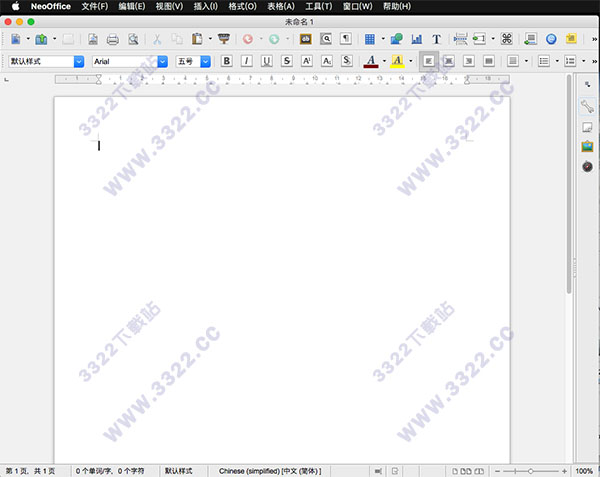Open sidebar Navigator compass icon
The height and width of the screenshot is (477, 600).
(587, 166)
